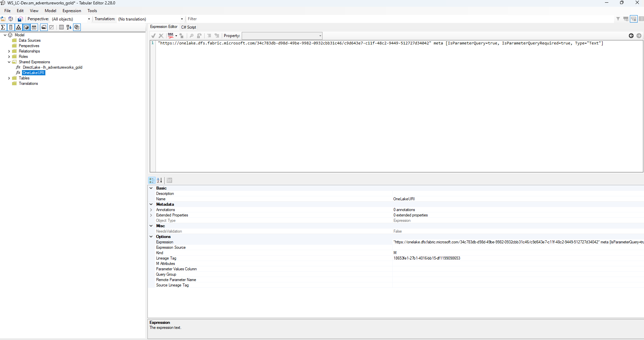Click the funnel filter icon
644x340 pixels.
(x=618, y=19)
